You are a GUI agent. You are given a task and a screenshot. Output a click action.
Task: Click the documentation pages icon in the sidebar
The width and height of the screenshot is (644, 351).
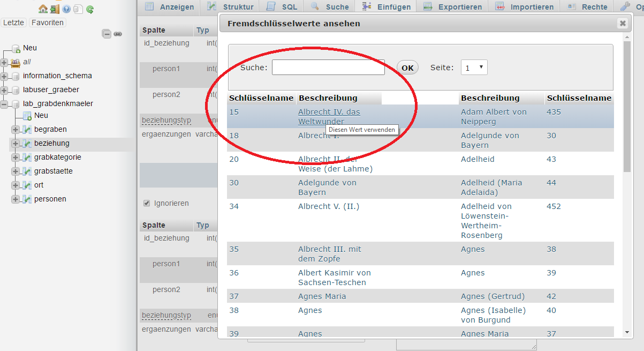78,9
